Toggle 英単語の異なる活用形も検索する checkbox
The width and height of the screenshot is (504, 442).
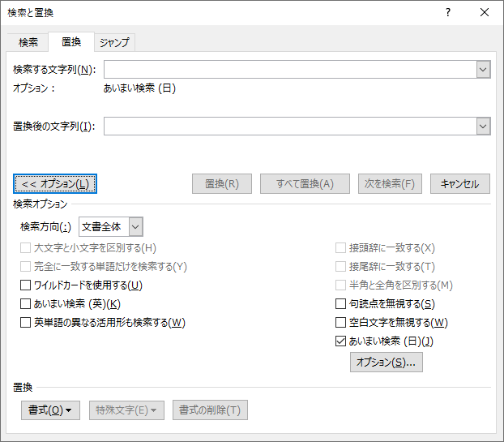coord(26,323)
